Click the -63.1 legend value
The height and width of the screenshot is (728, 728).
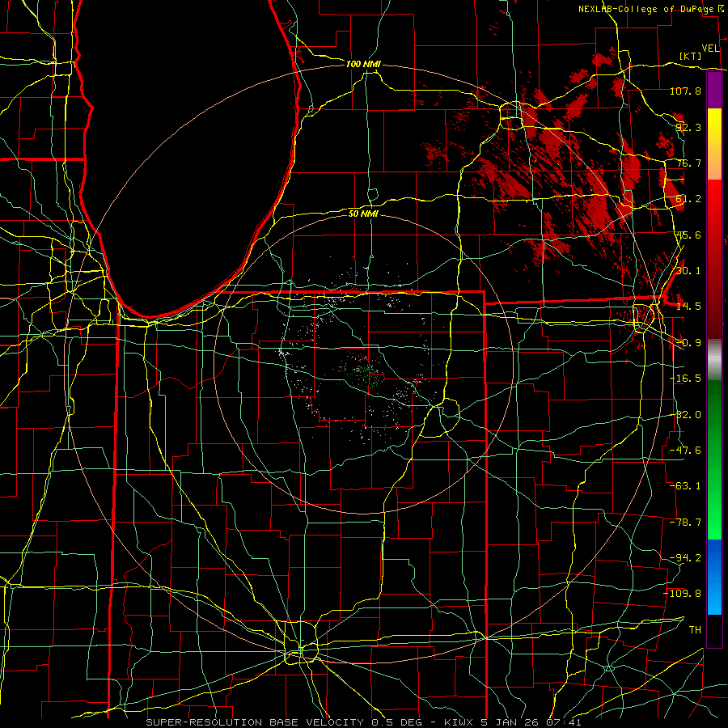(x=685, y=486)
